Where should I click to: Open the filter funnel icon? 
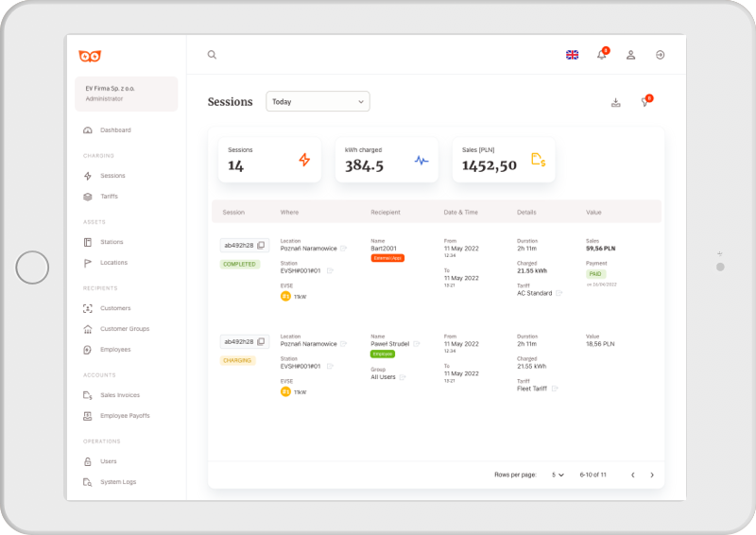pyautogui.click(x=645, y=102)
